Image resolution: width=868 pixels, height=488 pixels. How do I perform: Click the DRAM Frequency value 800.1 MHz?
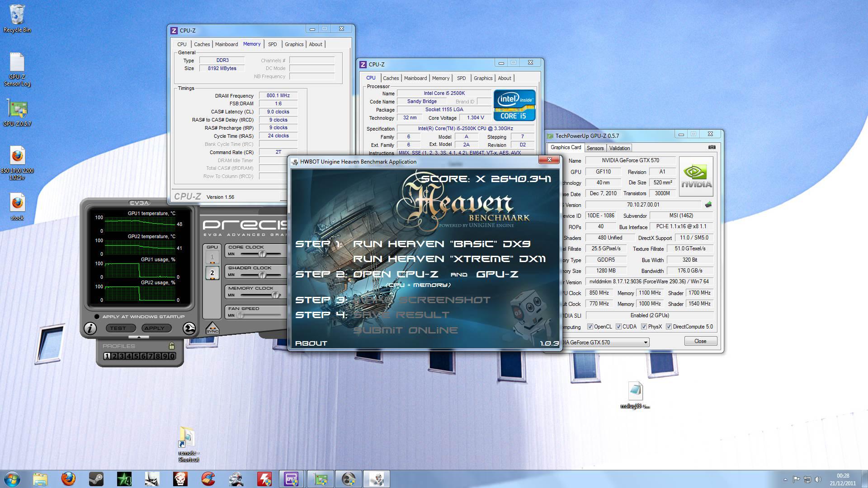(278, 96)
